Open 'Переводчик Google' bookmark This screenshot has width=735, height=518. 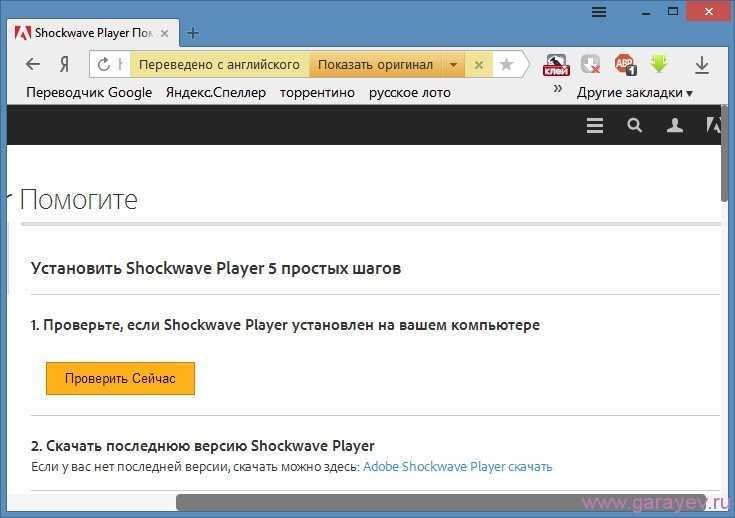point(89,92)
